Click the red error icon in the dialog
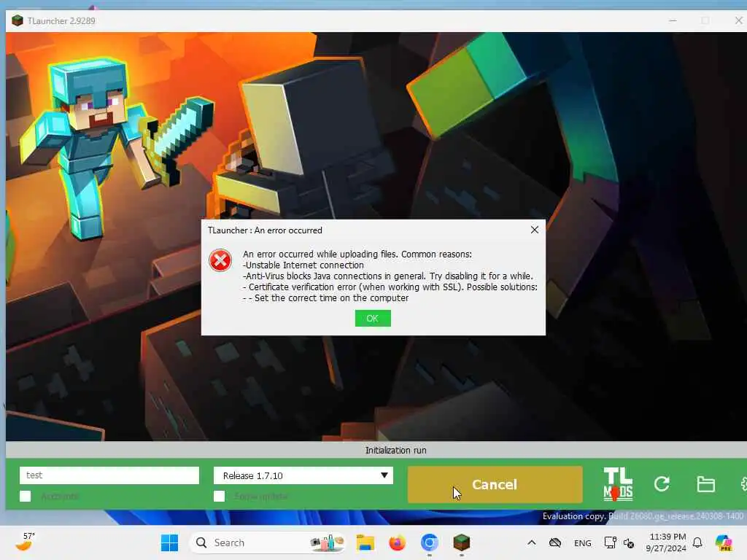 [x=220, y=260]
